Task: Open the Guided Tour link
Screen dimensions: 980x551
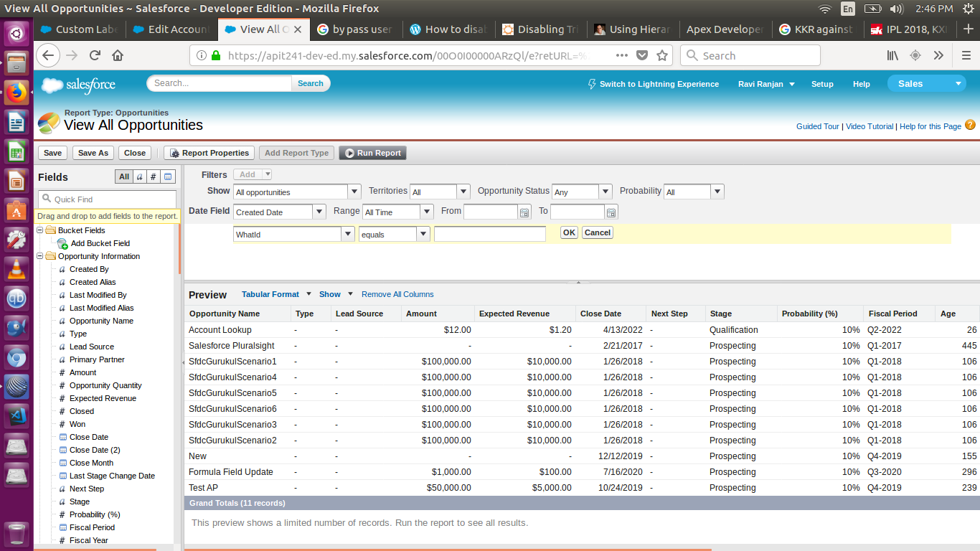Action: (x=817, y=126)
